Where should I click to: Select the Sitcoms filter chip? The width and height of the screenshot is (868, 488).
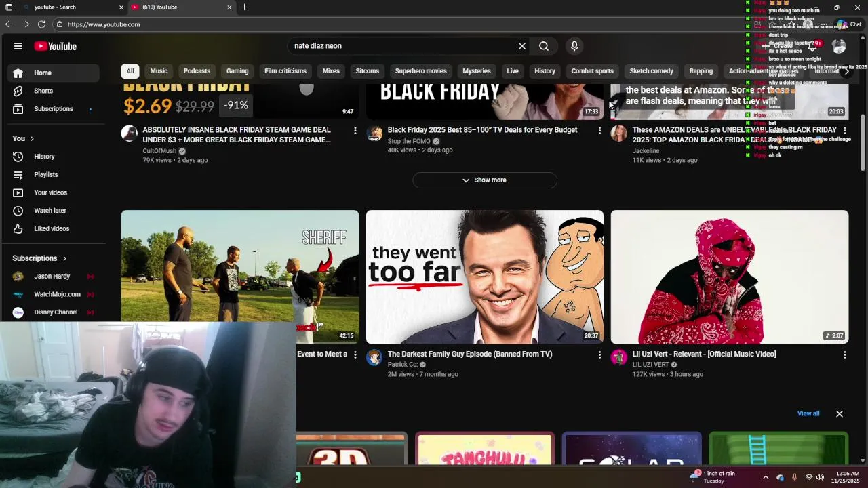pyautogui.click(x=368, y=71)
